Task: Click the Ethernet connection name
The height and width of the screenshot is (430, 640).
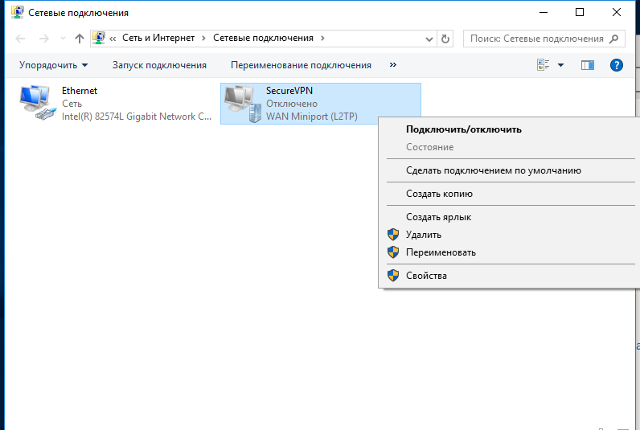Action: 80,91
